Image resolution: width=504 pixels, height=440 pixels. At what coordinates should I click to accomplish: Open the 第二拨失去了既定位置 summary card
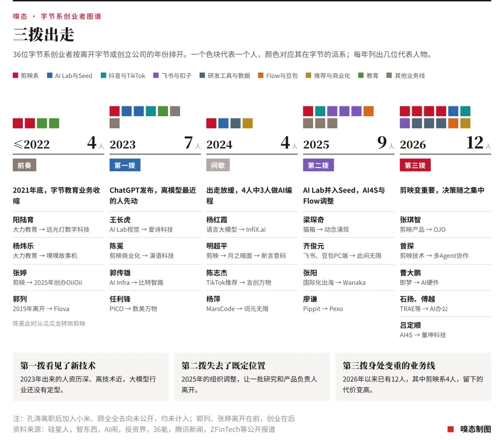[x=252, y=377]
